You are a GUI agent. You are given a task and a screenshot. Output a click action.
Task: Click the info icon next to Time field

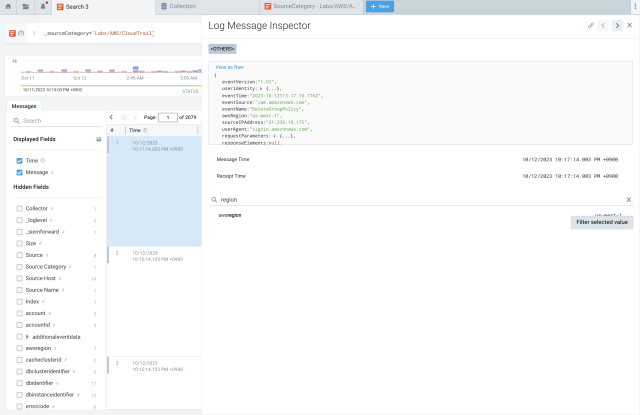click(x=43, y=160)
